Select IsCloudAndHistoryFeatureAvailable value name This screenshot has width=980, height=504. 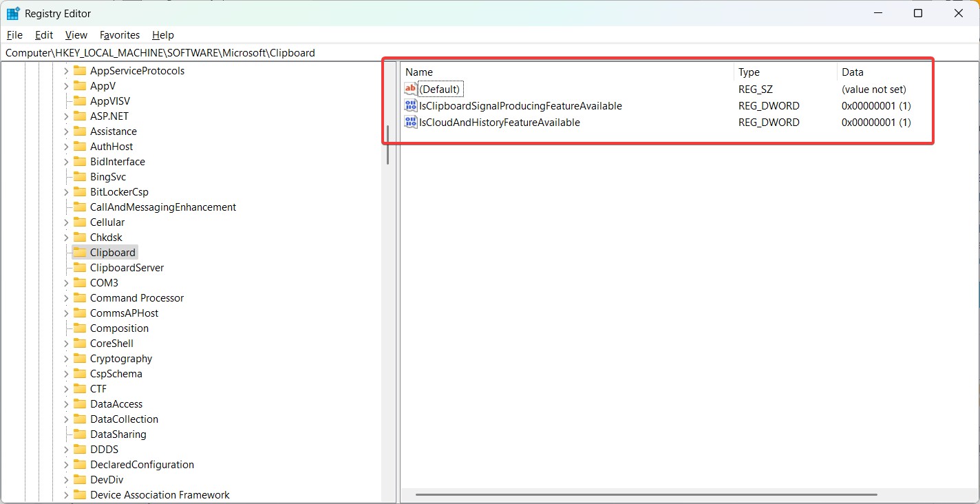[500, 122]
